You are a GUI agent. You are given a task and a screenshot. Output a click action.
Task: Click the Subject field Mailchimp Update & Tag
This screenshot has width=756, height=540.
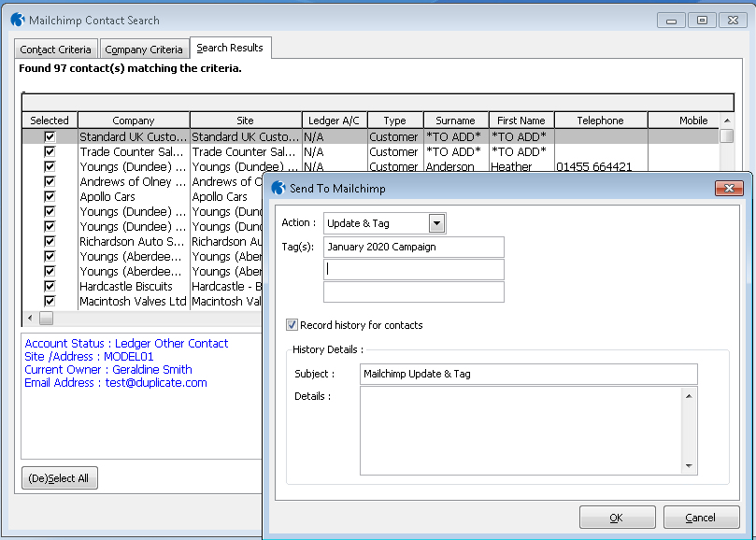(528, 374)
